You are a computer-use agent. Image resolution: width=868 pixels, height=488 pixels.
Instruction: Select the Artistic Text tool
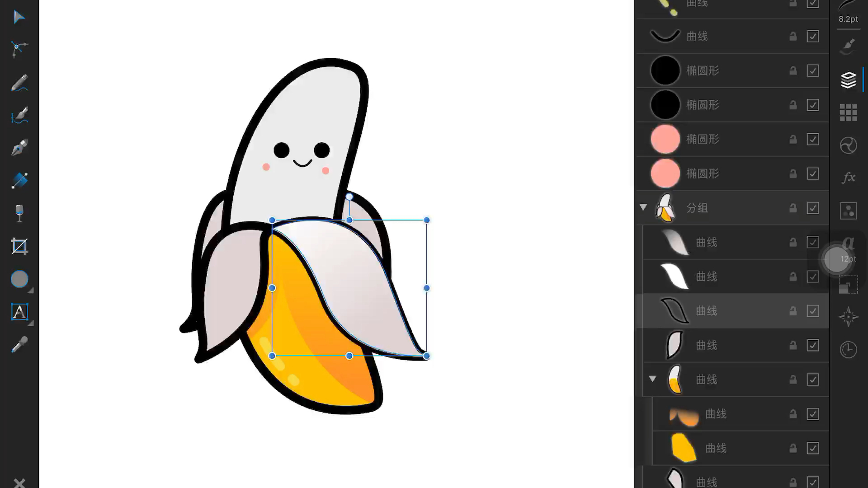tap(19, 312)
